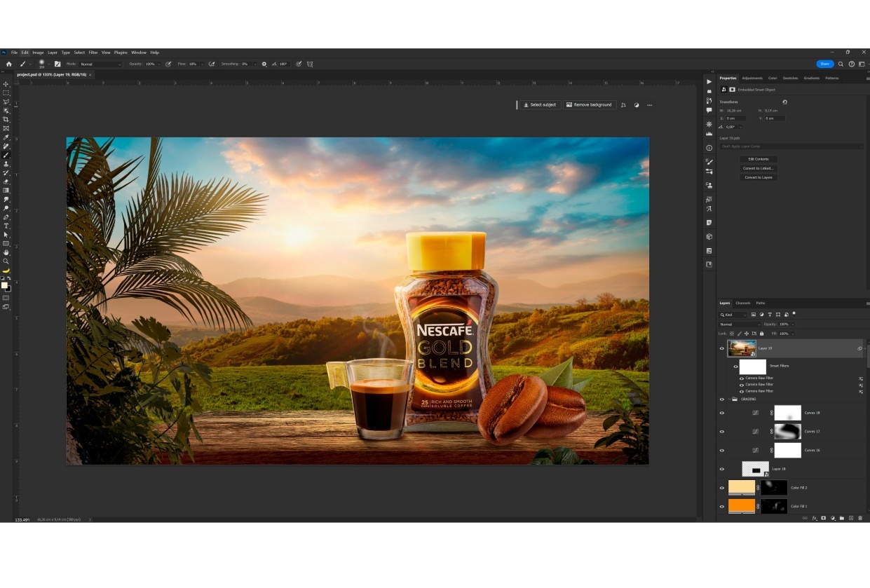Select the Clone Stamp tool
This screenshot has width=870, height=588.
6,164
